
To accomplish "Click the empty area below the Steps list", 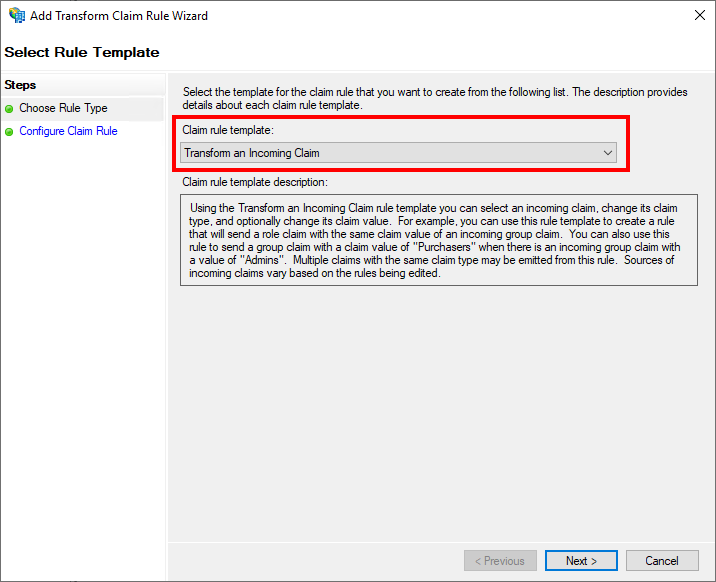I will [82, 350].
